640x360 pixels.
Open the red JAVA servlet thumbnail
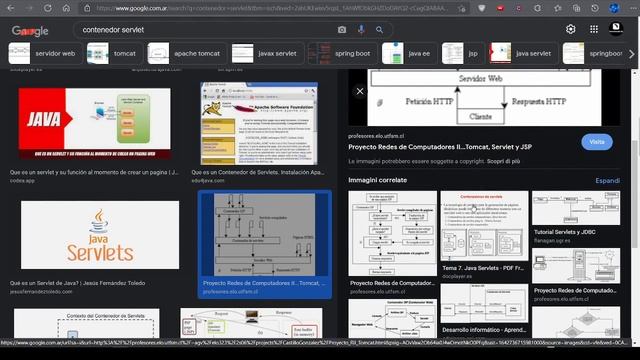95,123
